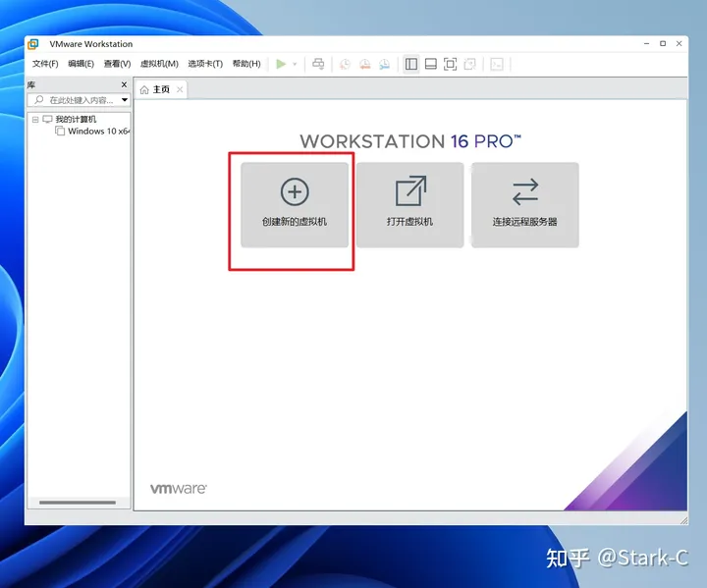Minimize the VMware Workstation window
The width and height of the screenshot is (707, 588).
tap(646, 44)
